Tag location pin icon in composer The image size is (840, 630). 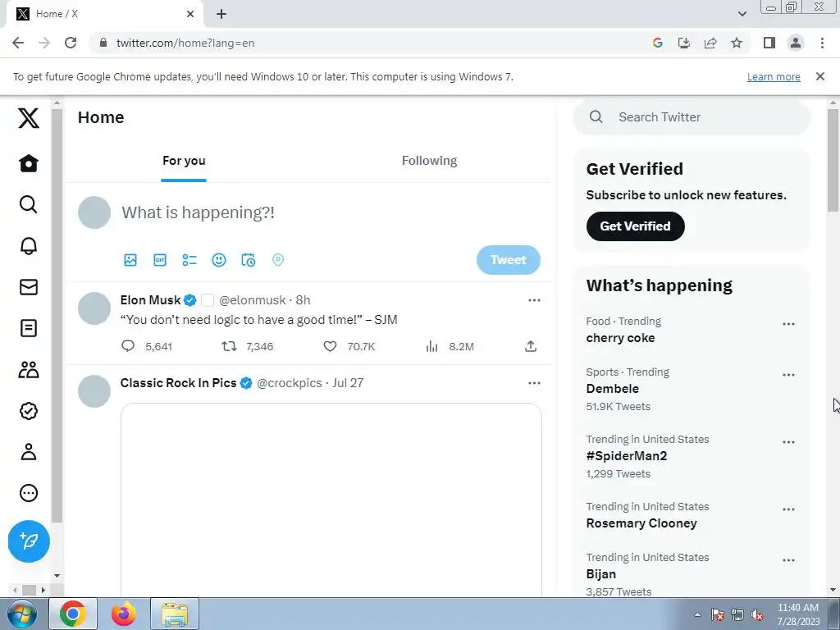point(277,260)
